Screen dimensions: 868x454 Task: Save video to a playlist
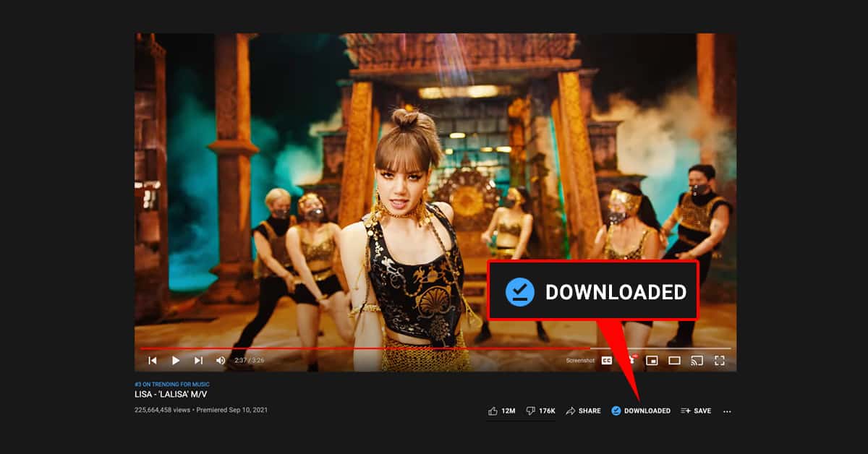(696, 411)
